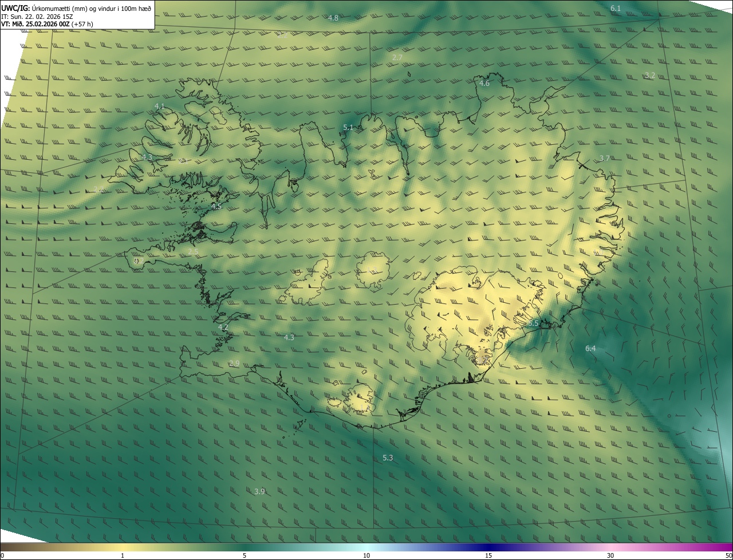Image resolution: width=733 pixels, height=560 pixels.
Task: Pick the pale cyan color bar segment above 10
Action: click(366, 547)
